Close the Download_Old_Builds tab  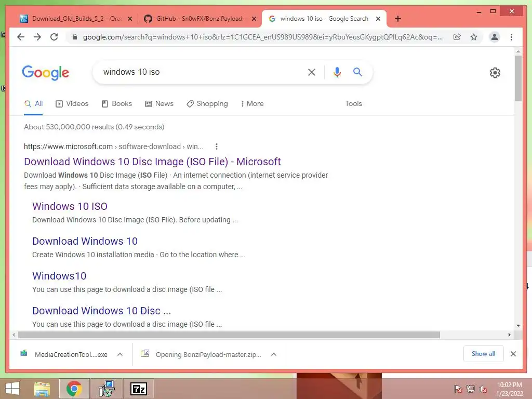click(x=130, y=19)
